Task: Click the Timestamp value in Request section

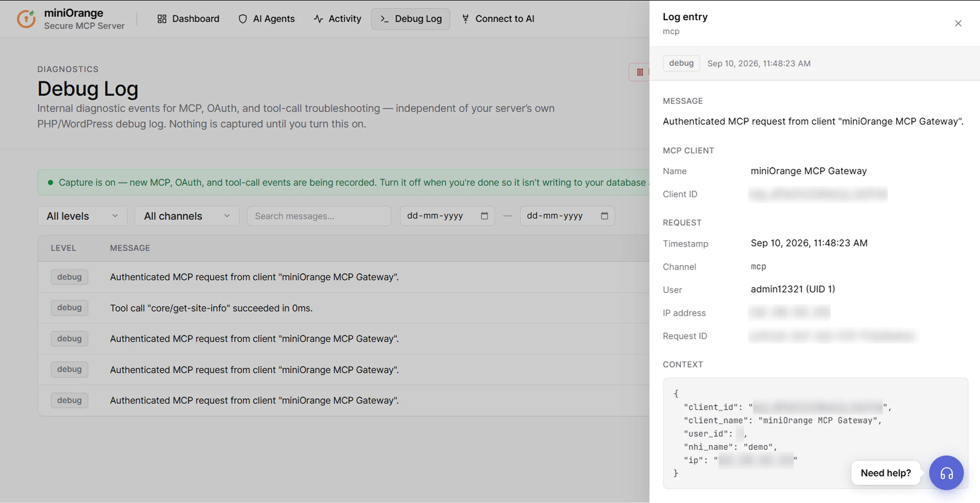Action: 809,243
